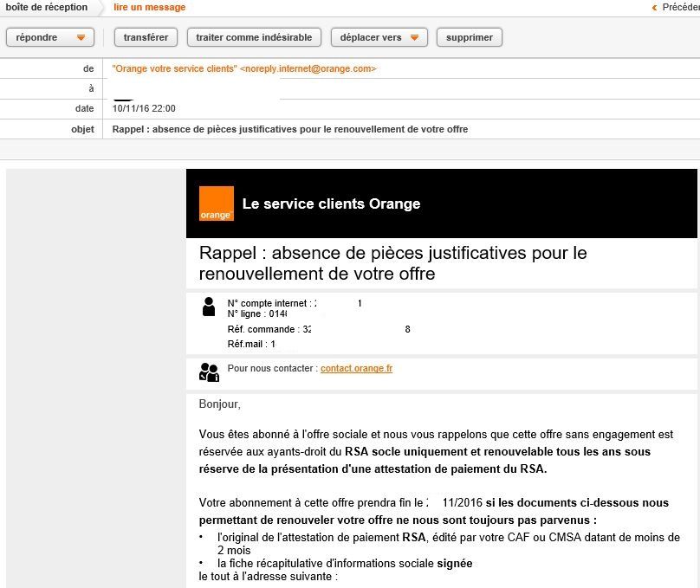Image resolution: width=700 pixels, height=588 pixels.
Task: Click the 'Réf.mail' line
Action: click(251, 344)
